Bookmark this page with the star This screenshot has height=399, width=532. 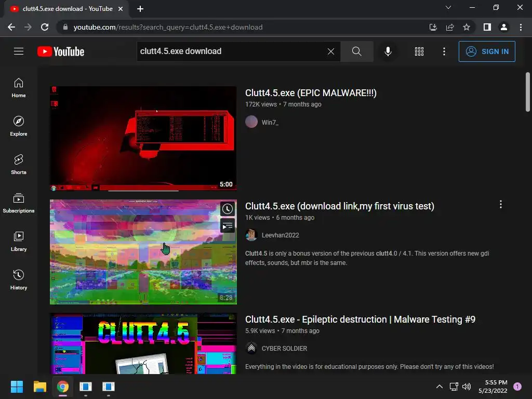tap(467, 27)
